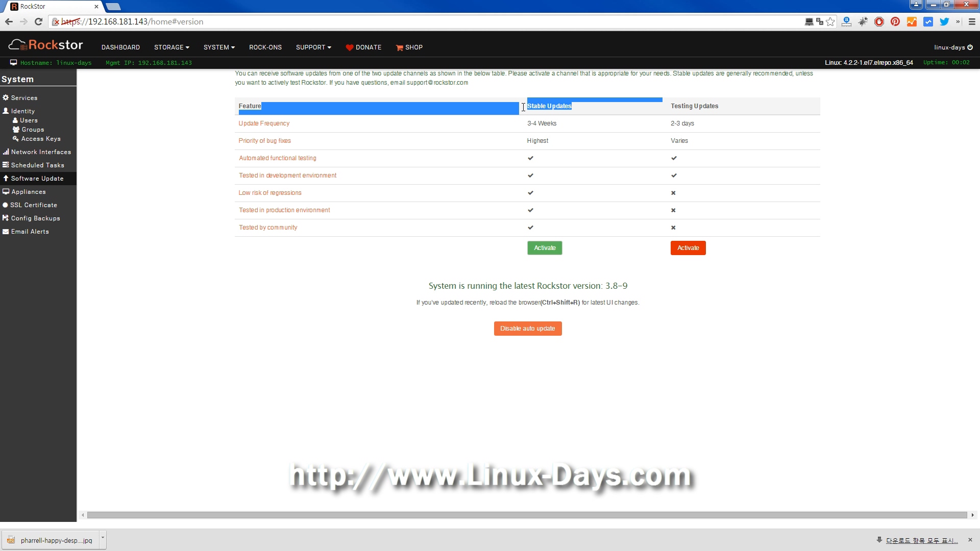
Task: Click the Testing Updates column header
Action: pos(694,106)
